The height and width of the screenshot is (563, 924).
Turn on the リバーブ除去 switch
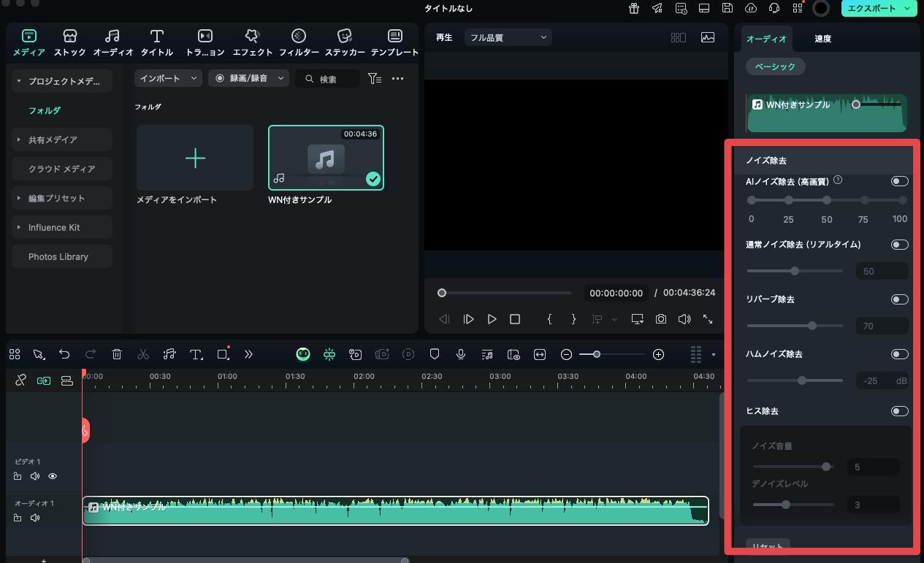(x=899, y=299)
